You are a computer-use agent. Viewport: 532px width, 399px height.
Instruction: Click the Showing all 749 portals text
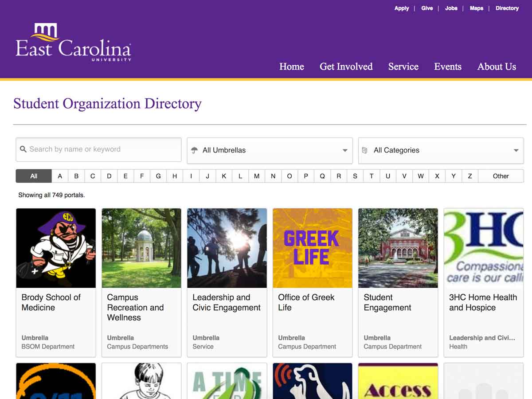click(51, 195)
